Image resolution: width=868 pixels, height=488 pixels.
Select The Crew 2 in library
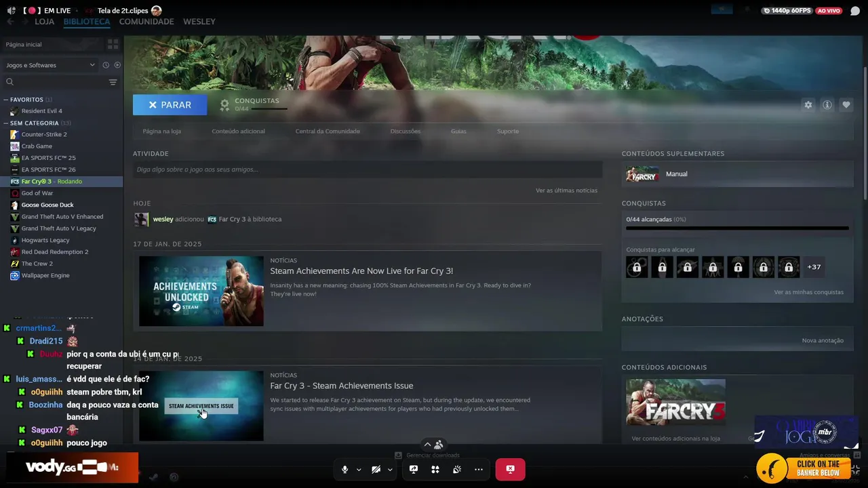(37, 264)
